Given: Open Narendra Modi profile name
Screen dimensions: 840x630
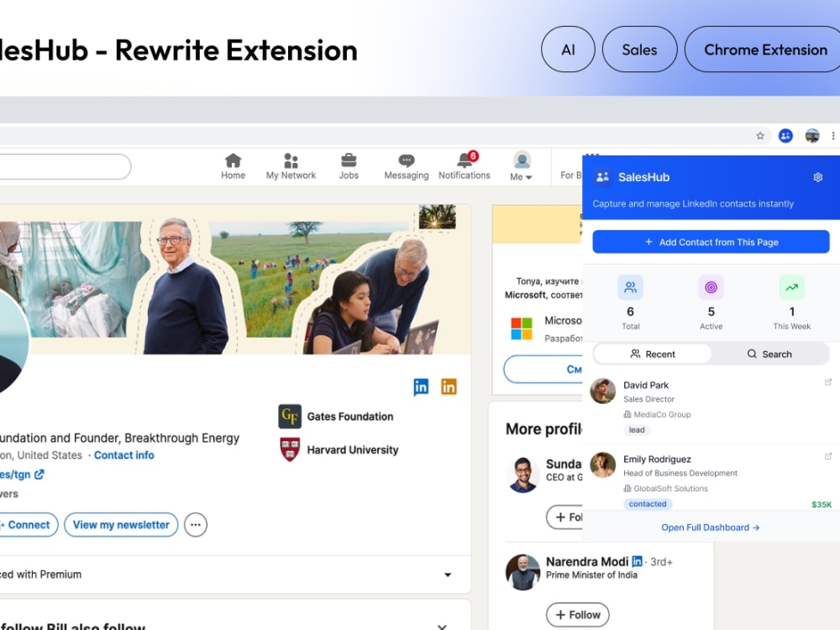Looking at the screenshot, I should point(586,561).
